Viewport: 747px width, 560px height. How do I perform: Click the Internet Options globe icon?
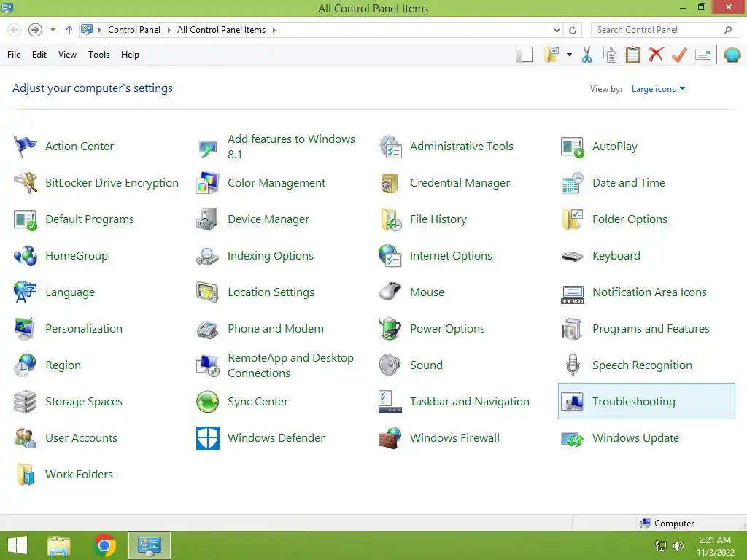tap(390, 256)
